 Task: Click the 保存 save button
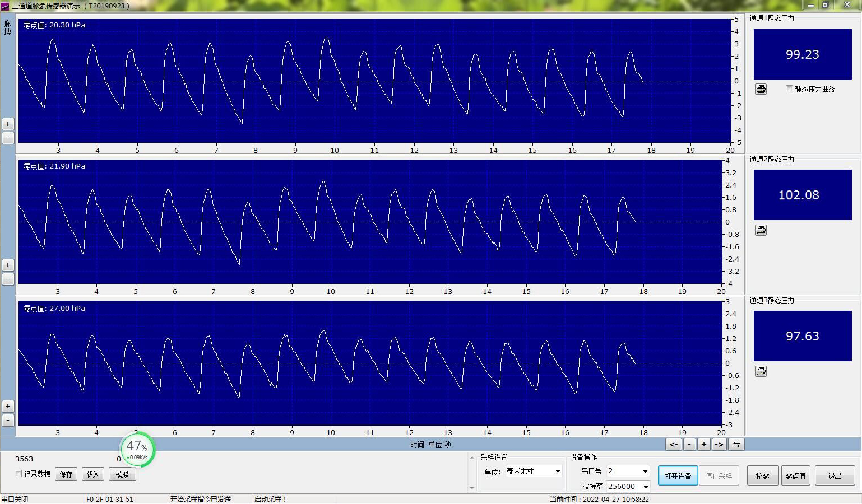[x=66, y=474]
